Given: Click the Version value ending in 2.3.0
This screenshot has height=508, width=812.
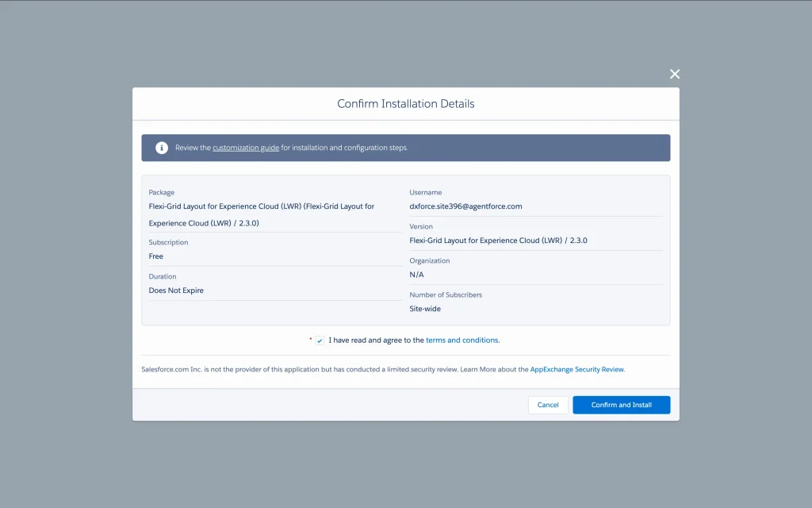Looking at the screenshot, I should coord(498,241).
